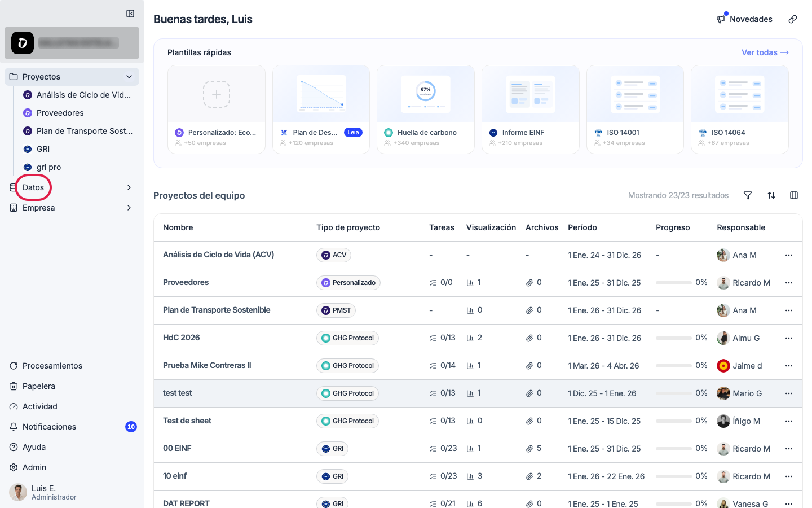Click the Notificaciones bell icon
The height and width of the screenshot is (508, 812).
click(14, 427)
